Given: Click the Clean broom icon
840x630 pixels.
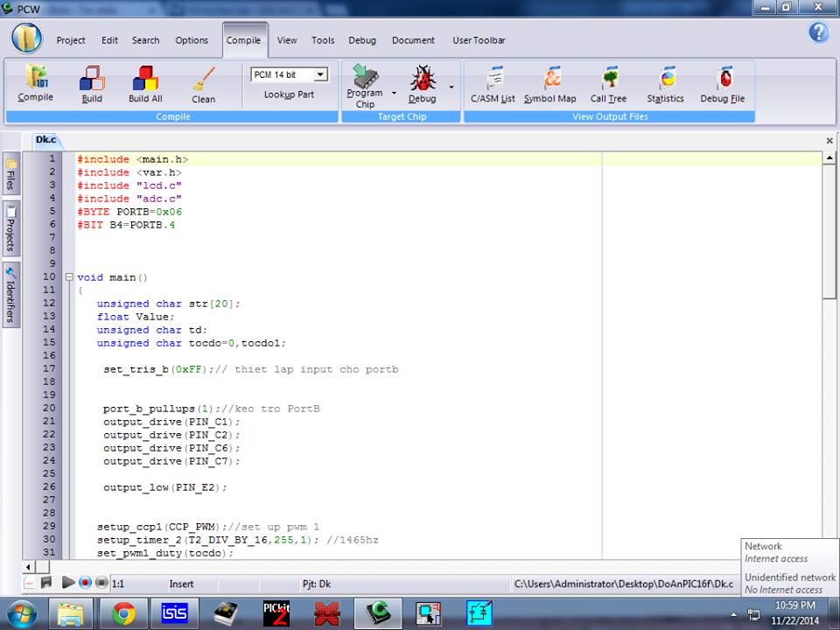Looking at the screenshot, I should [203, 83].
